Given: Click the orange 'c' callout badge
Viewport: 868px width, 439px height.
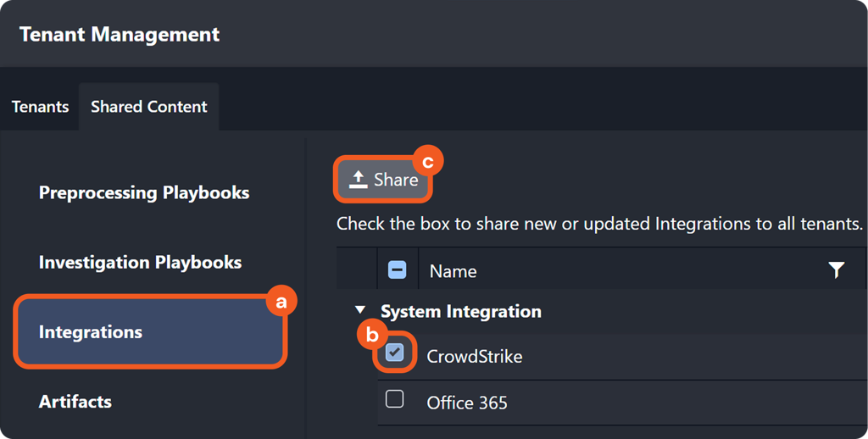Looking at the screenshot, I should tap(428, 160).
